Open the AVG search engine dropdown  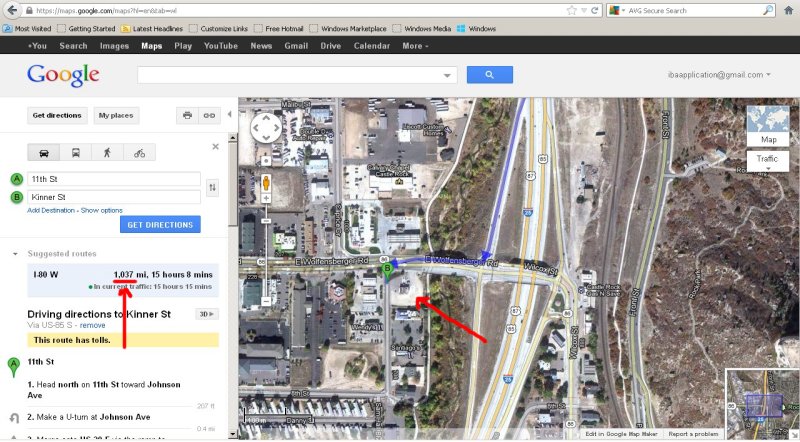(617, 10)
